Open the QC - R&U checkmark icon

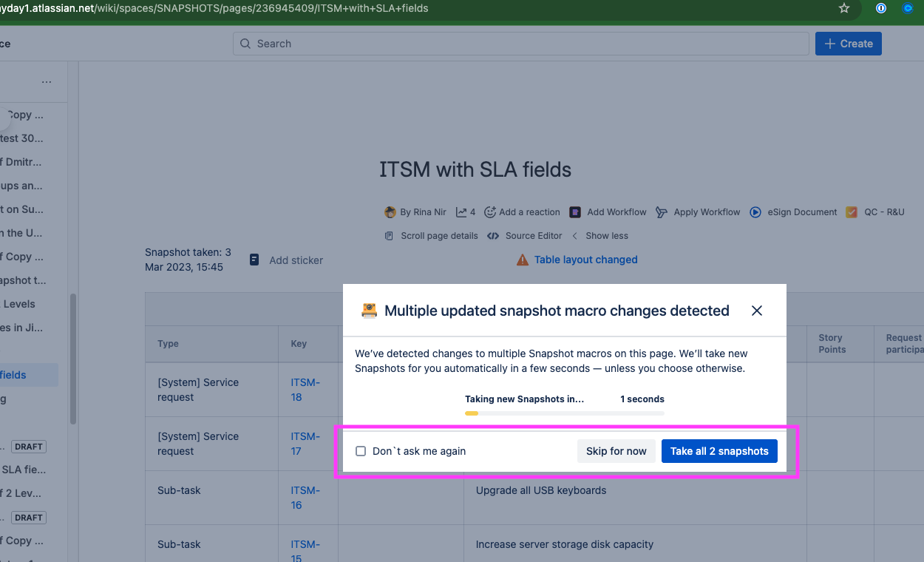(852, 212)
